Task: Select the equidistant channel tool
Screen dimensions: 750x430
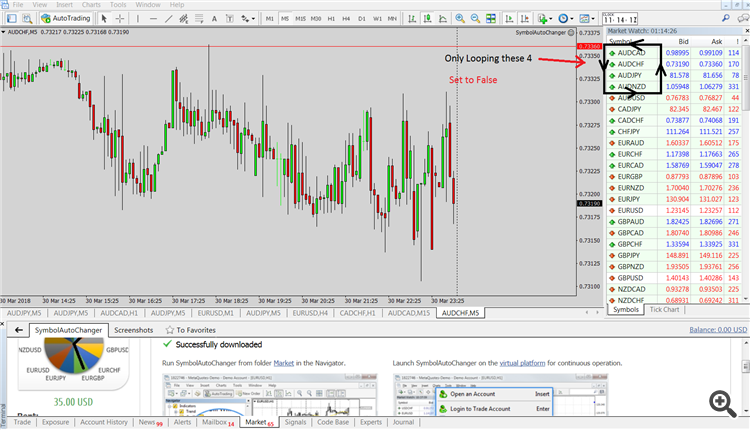Action: 183,18
